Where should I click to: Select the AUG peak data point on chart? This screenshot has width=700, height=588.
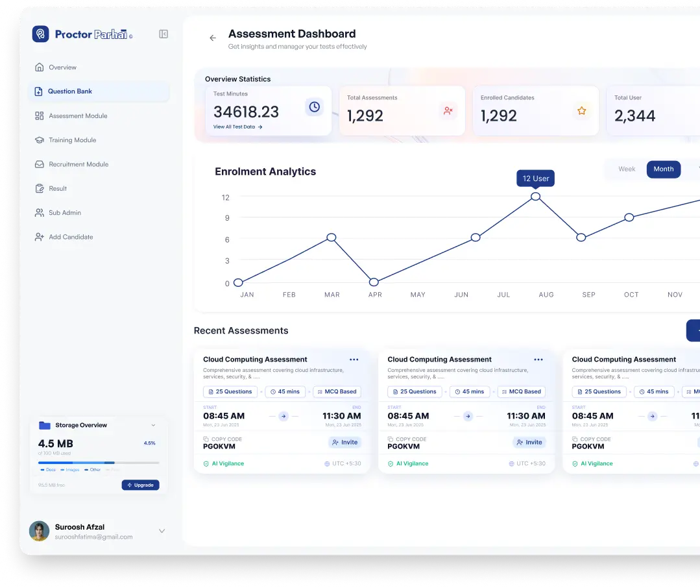pos(536,197)
